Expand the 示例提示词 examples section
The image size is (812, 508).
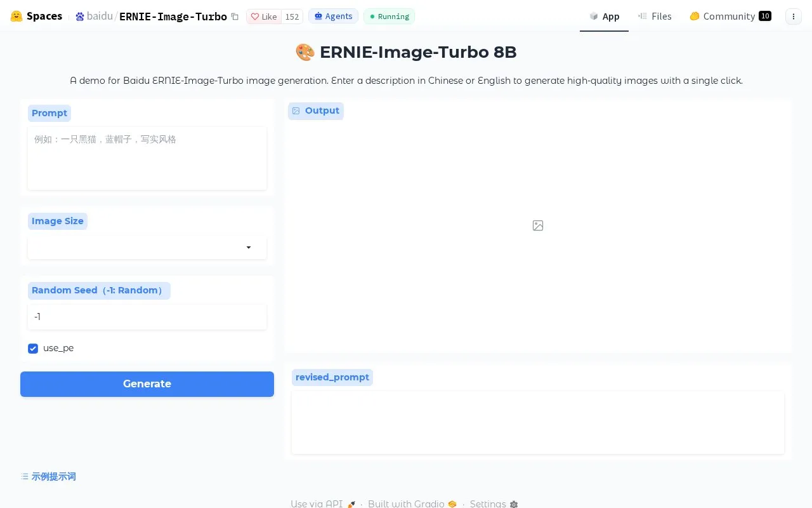(48, 476)
